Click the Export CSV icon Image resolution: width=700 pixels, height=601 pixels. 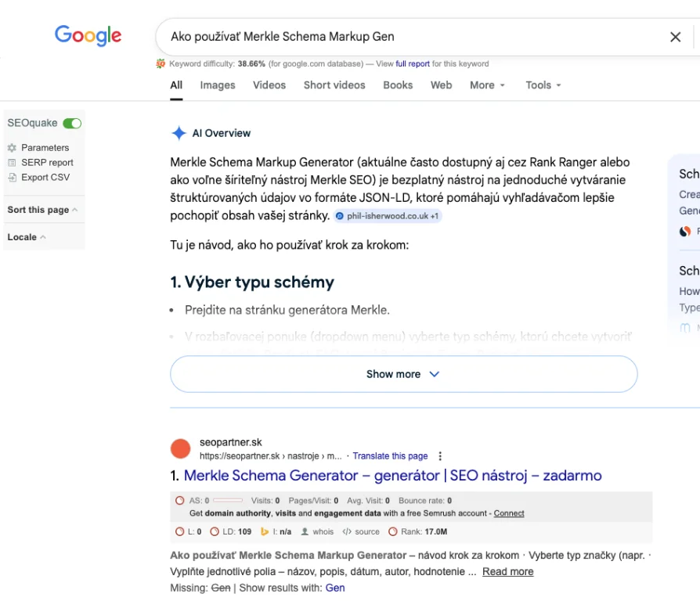(x=12, y=178)
